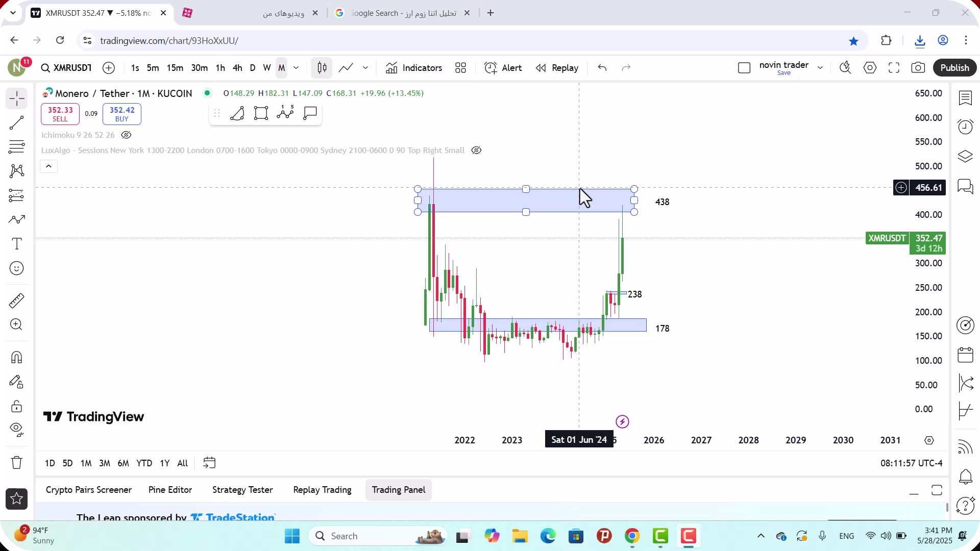
Task: Select the ruler measure tool
Action: pyautogui.click(x=16, y=300)
